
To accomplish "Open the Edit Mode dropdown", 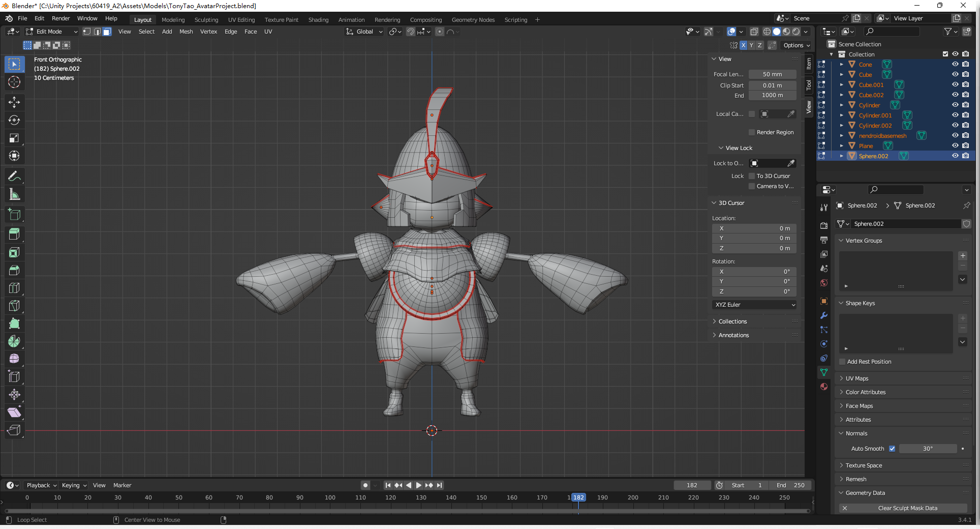I will [52, 32].
